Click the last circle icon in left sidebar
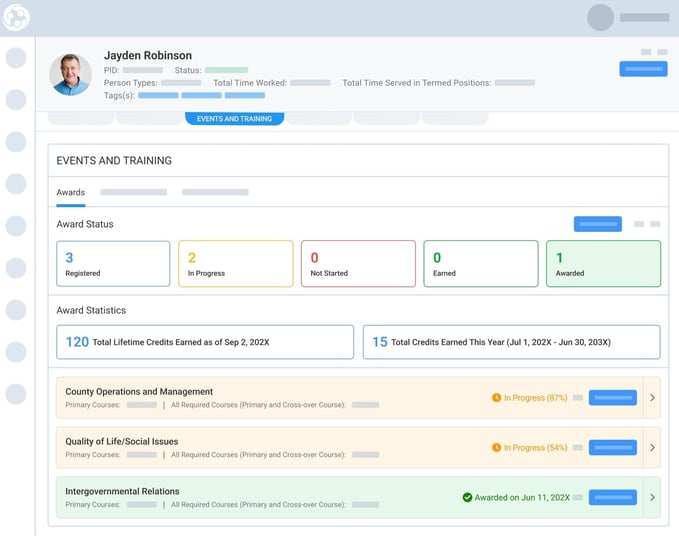Viewport: 679px width, 536px height. tap(16, 394)
